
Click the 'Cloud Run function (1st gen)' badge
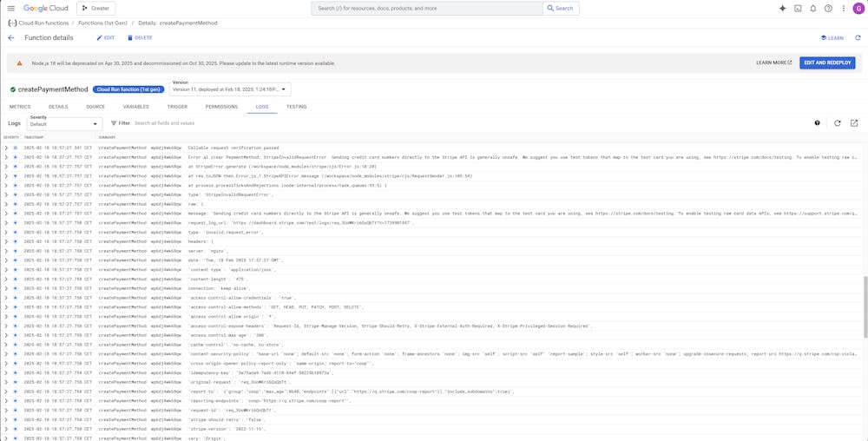point(128,89)
